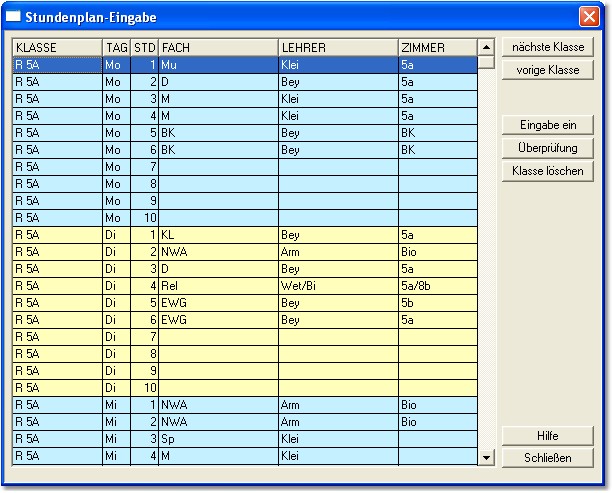
Task: Click the KLASSE column header
Action: click(57, 48)
